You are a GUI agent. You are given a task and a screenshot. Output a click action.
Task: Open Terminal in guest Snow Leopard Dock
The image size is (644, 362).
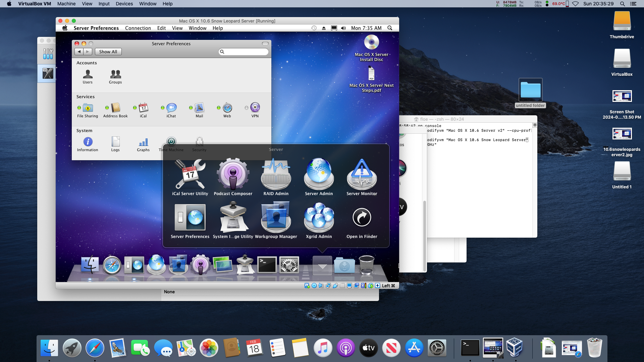(267, 265)
